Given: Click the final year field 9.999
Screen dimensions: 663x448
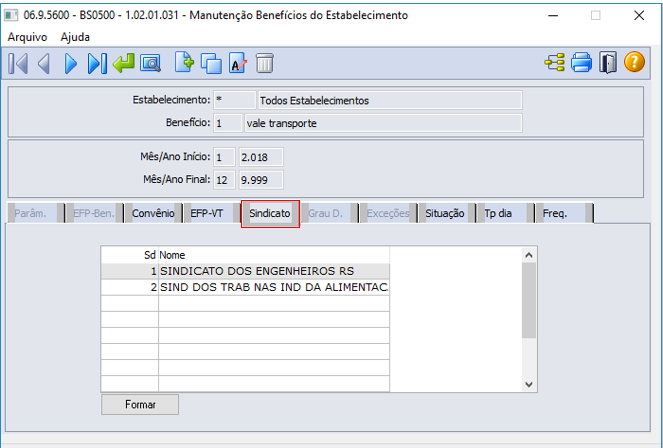Looking at the screenshot, I should 261,180.
